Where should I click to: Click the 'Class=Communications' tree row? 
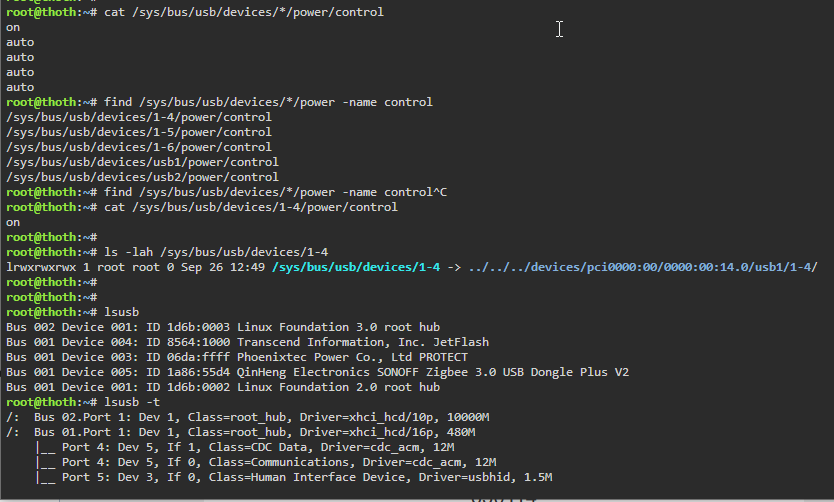tap(265, 462)
